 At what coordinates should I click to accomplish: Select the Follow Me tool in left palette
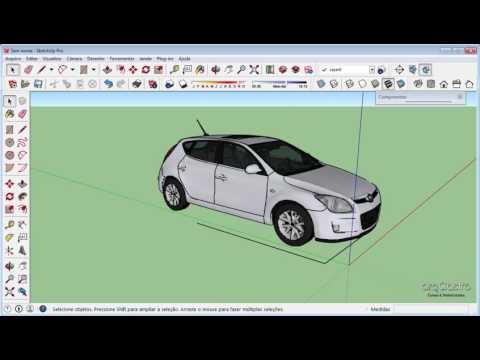[22, 196]
